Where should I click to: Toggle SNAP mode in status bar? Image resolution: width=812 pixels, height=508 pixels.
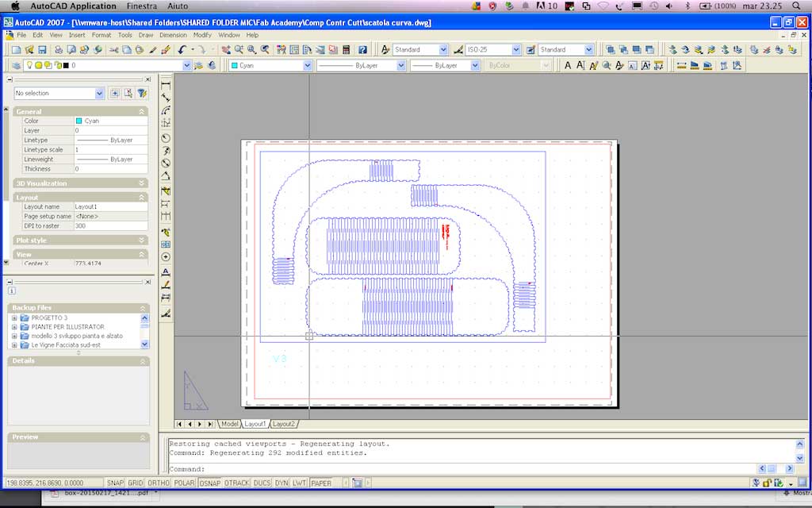pyautogui.click(x=115, y=483)
